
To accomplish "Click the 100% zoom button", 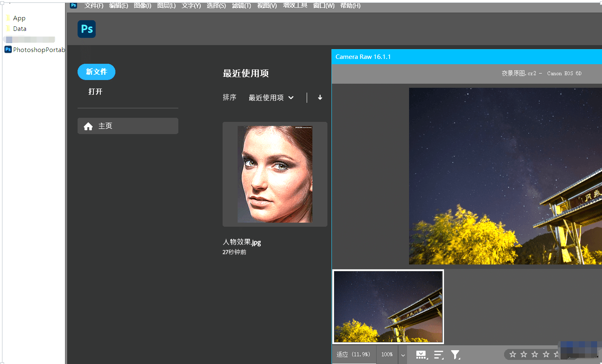I will tap(387, 354).
